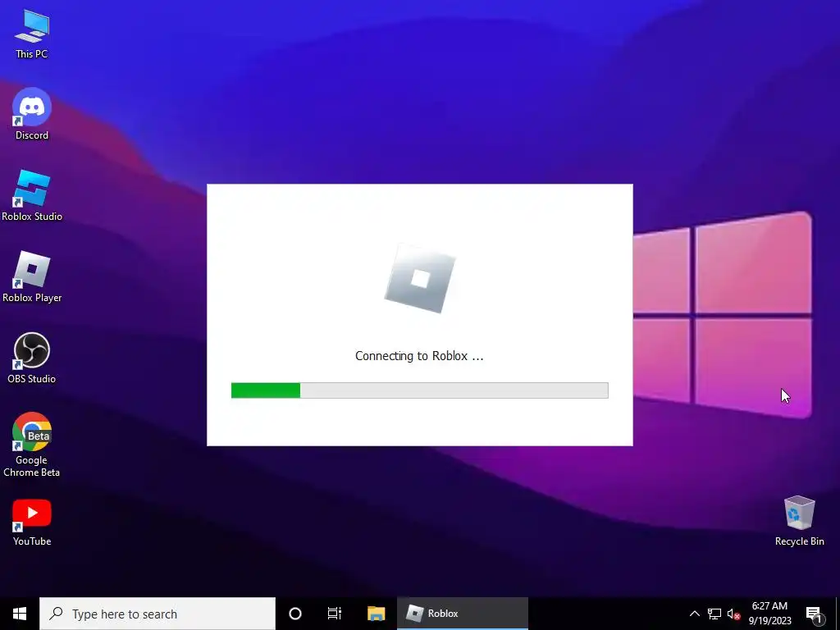Image resolution: width=840 pixels, height=630 pixels.
Task: Select the Roblox Player shortcut
Action: pyautogui.click(x=32, y=276)
